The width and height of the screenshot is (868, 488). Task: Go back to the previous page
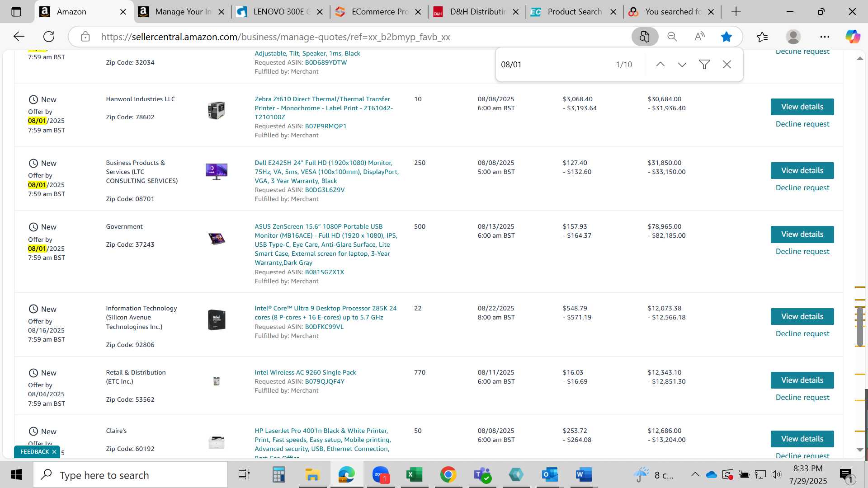point(19,37)
